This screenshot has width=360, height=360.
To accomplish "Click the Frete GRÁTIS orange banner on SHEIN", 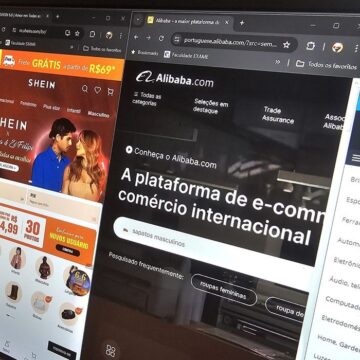I will 62,65.
